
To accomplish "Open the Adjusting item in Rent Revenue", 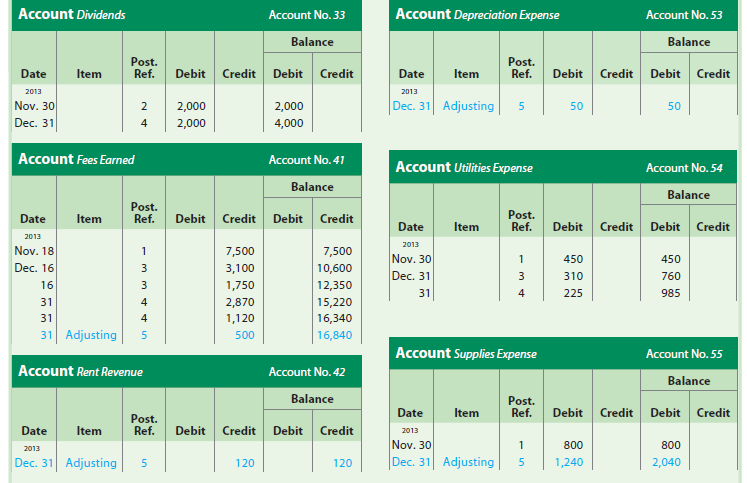I will click(x=90, y=463).
